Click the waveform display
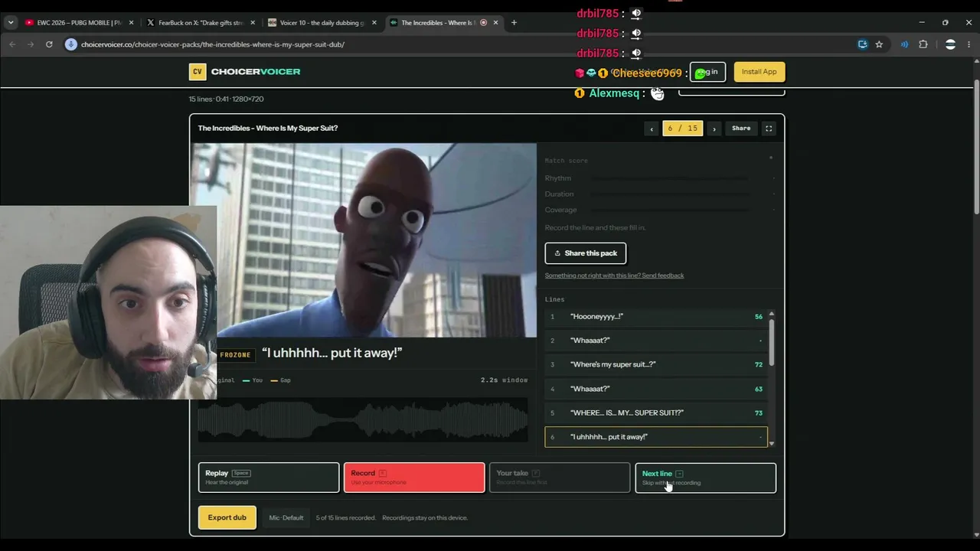Image resolution: width=980 pixels, height=551 pixels. [363, 420]
